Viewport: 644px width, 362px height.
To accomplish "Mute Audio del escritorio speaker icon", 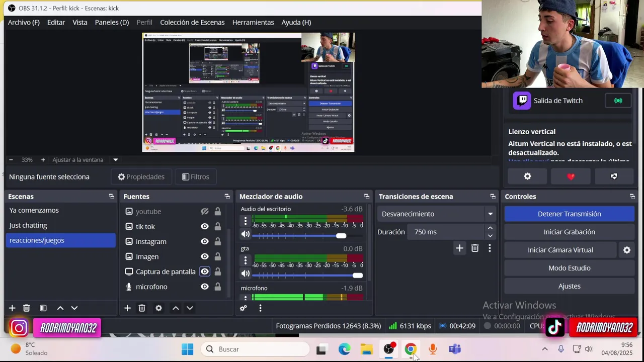I will 246,234.
